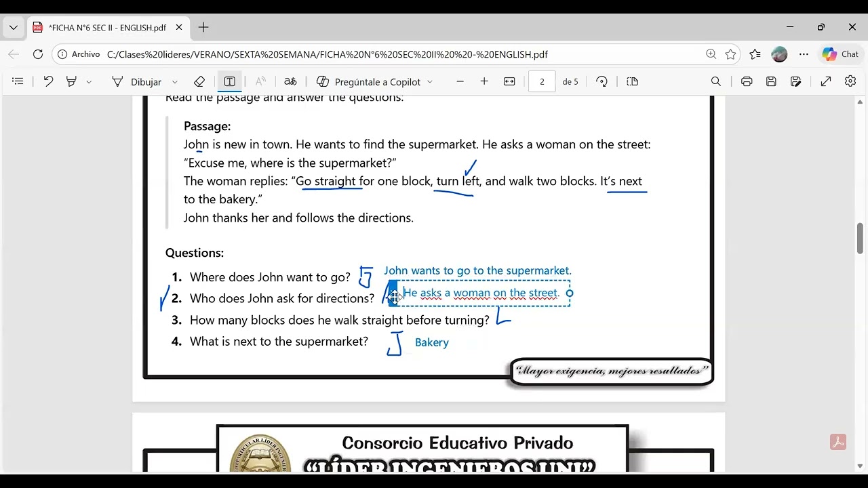Image resolution: width=868 pixels, height=488 pixels.
Task: Click the text box's right resize handle
Action: [x=570, y=293]
